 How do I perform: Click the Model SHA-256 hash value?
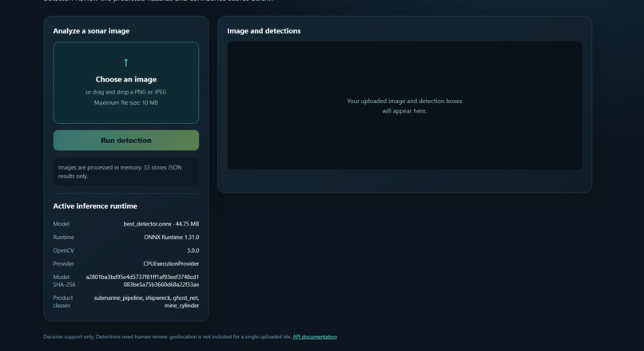click(142, 281)
